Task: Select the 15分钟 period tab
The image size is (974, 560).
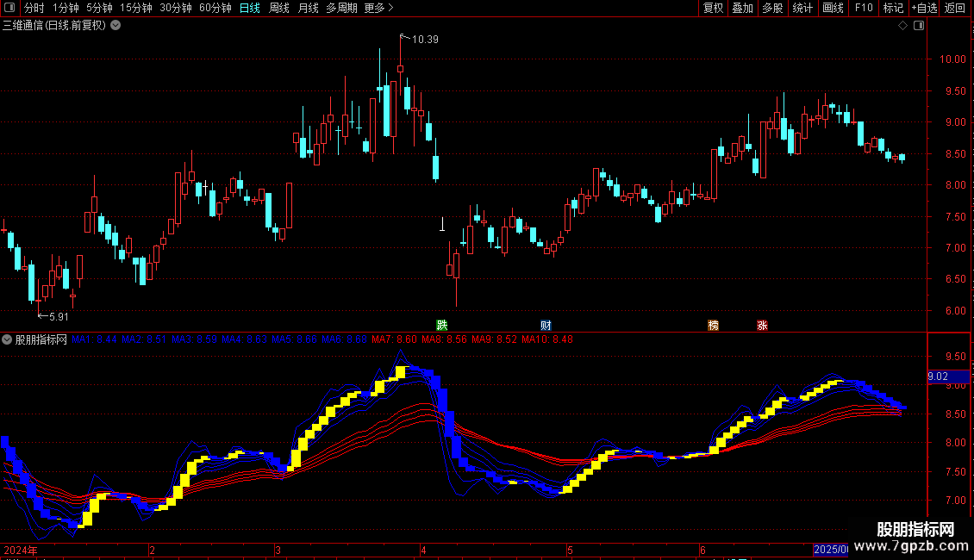Action: click(135, 8)
